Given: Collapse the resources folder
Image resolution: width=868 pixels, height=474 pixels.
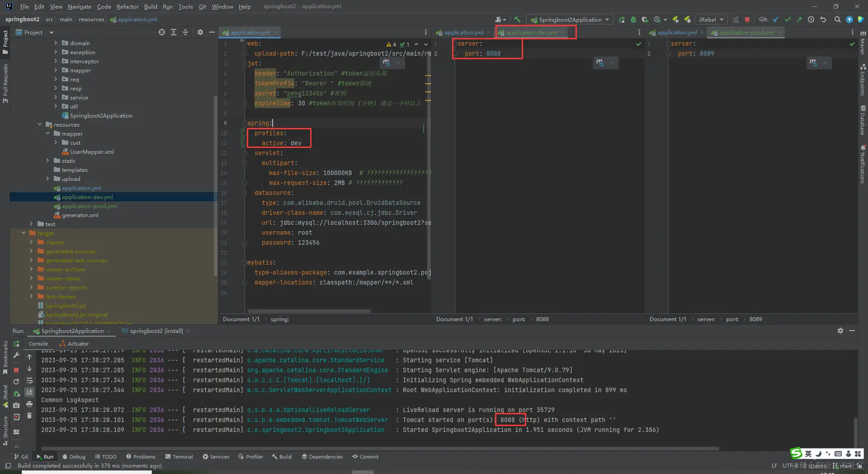Looking at the screenshot, I should click(x=39, y=124).
